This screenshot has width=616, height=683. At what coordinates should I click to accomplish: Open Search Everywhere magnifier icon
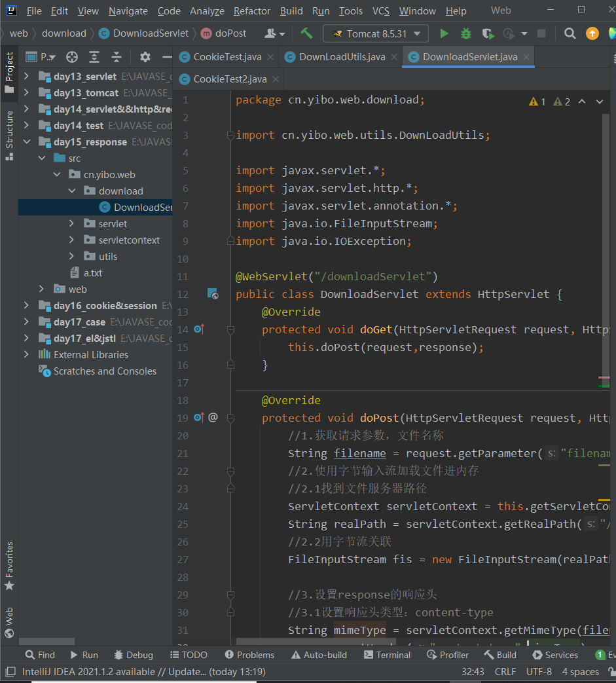(x=570, y=33)
